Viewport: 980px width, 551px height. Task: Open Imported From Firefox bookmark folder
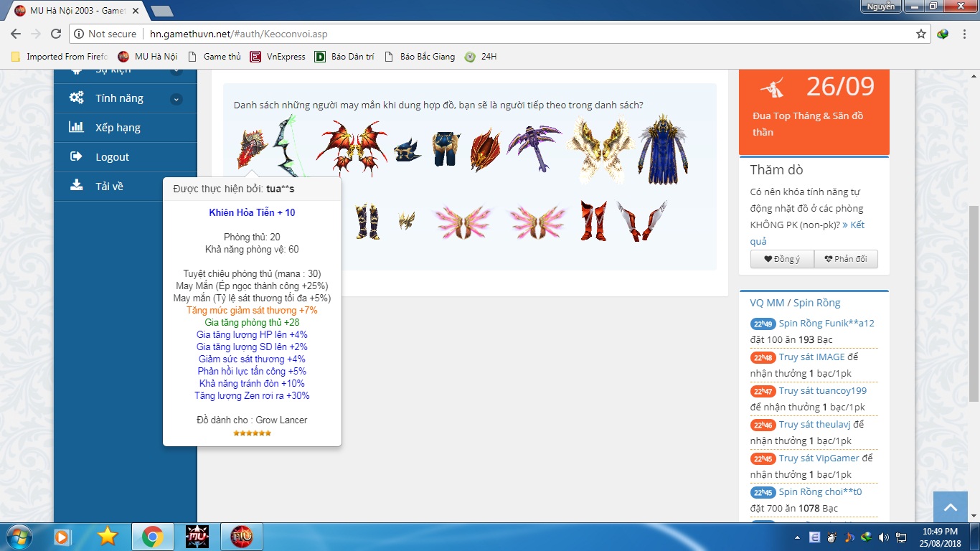[59, 57]
